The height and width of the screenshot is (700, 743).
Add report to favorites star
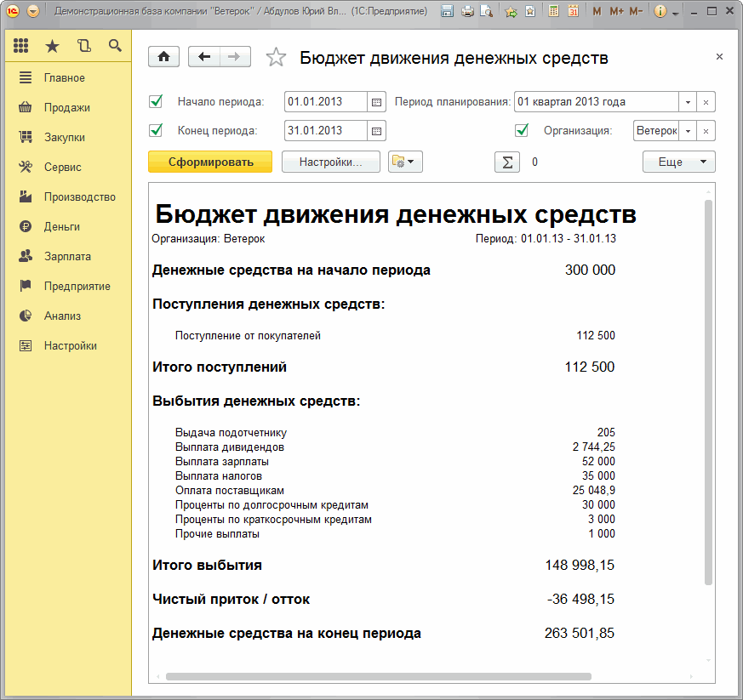276,57
